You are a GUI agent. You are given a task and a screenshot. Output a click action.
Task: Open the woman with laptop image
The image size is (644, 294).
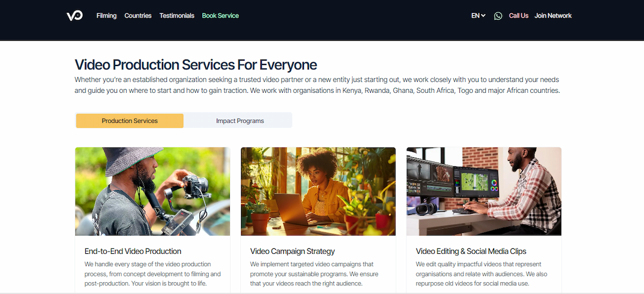(318, 192)
